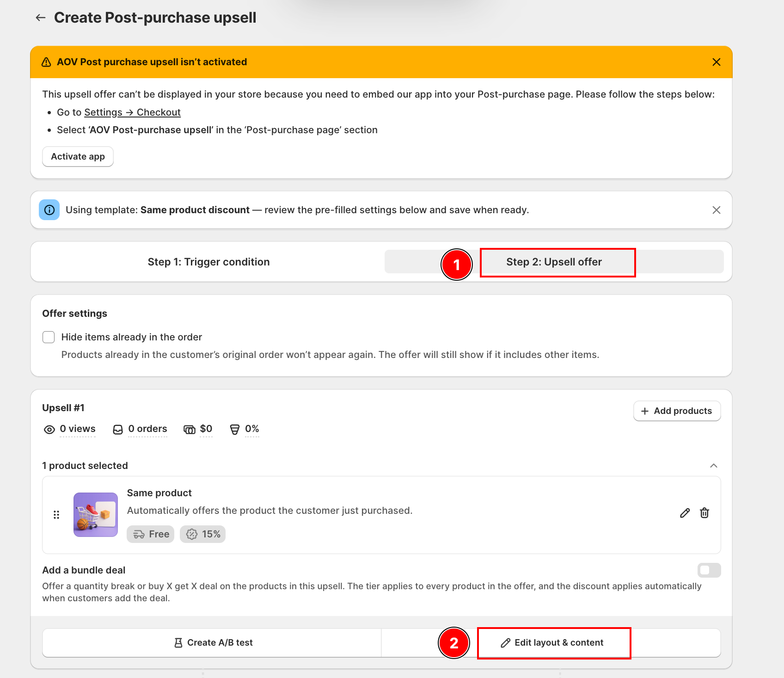Screen dimensions: 784x678
Task: Click the Free shipping badge
Action: [151, 534]
